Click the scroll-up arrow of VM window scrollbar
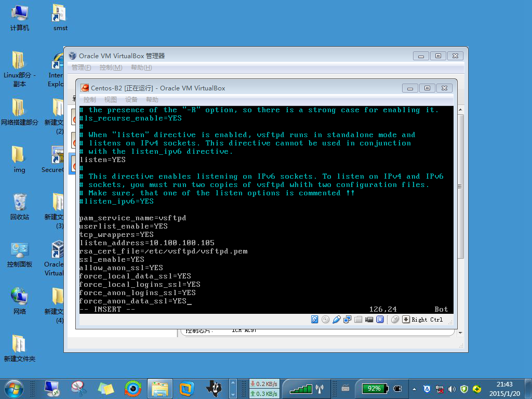The height and width of the screenshot is (399, 532). 460,110
